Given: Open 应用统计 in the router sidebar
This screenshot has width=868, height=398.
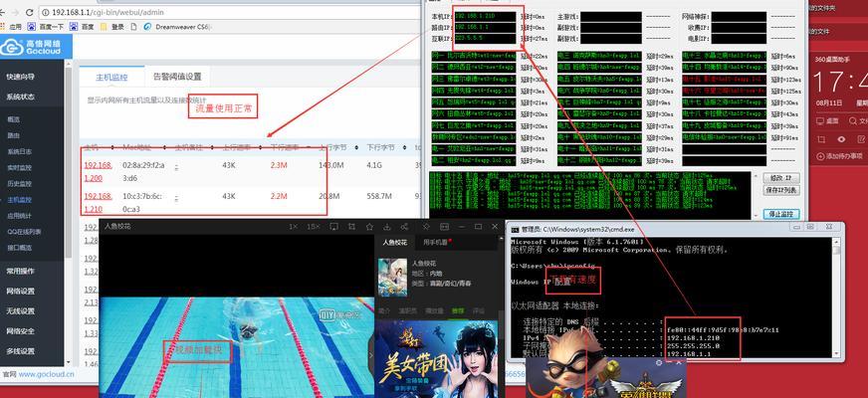Looking at the screenshot, I should [x=19, y=215].
